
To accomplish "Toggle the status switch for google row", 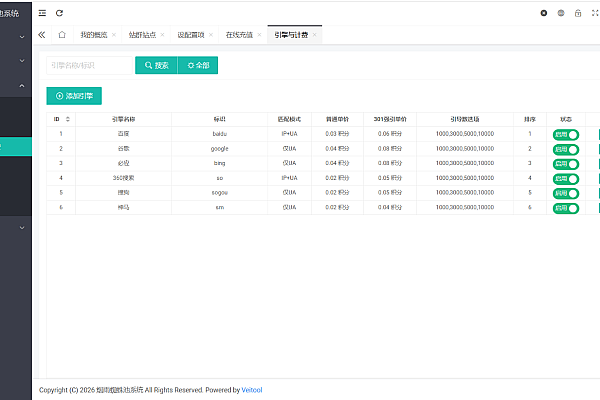I will (x=566, y=149).
